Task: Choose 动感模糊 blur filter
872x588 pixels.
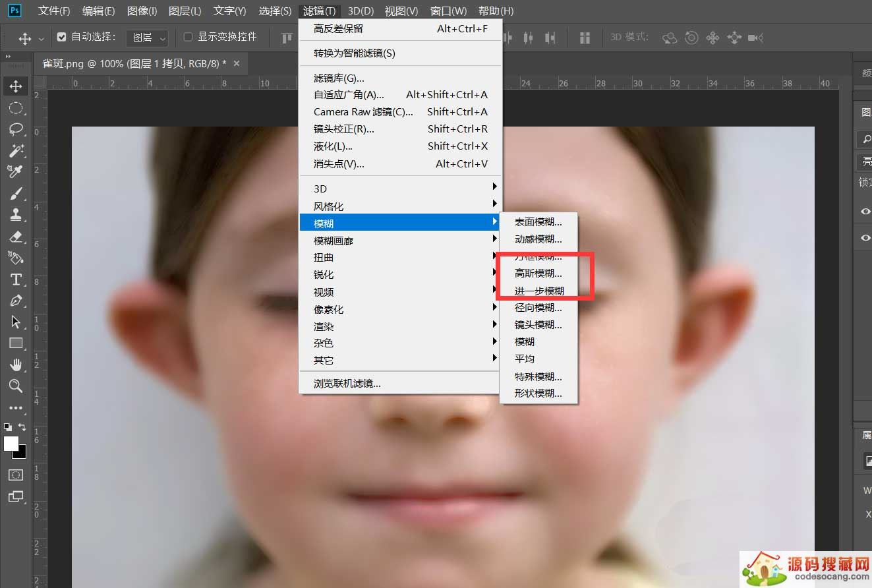Action: [x=538, y=239]
